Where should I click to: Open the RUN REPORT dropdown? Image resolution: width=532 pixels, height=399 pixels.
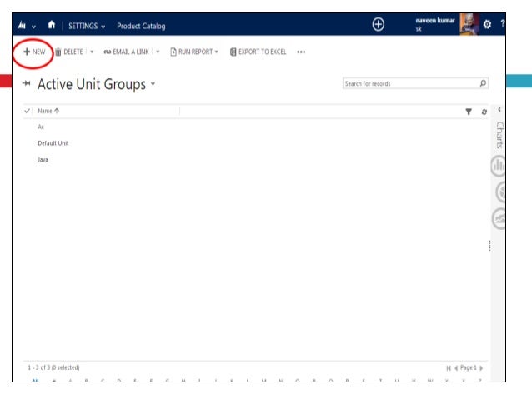(x=194, y=52)
